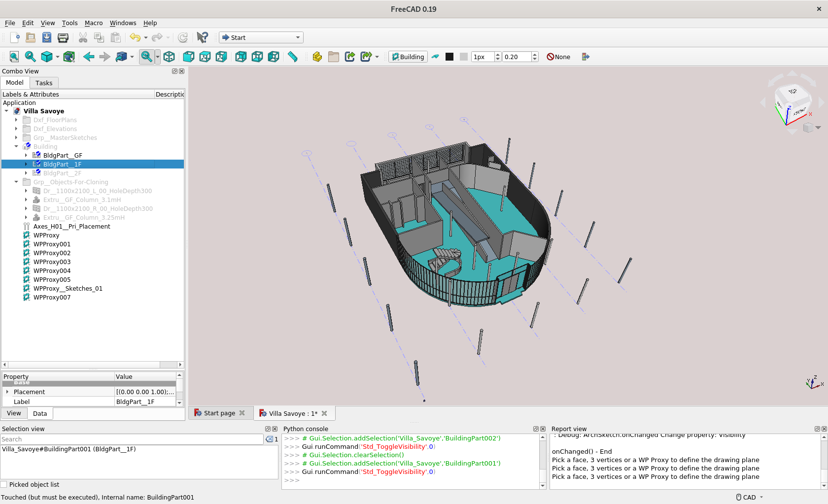This screenshot has height=504, width=828.
Task: Click the link navigation cube icon
Action: coord(121,57)
